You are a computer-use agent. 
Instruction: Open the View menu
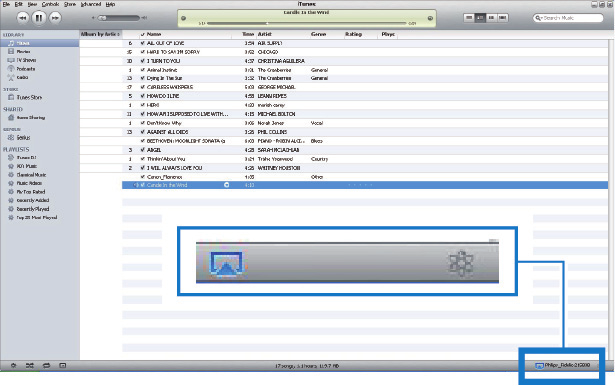32,4
